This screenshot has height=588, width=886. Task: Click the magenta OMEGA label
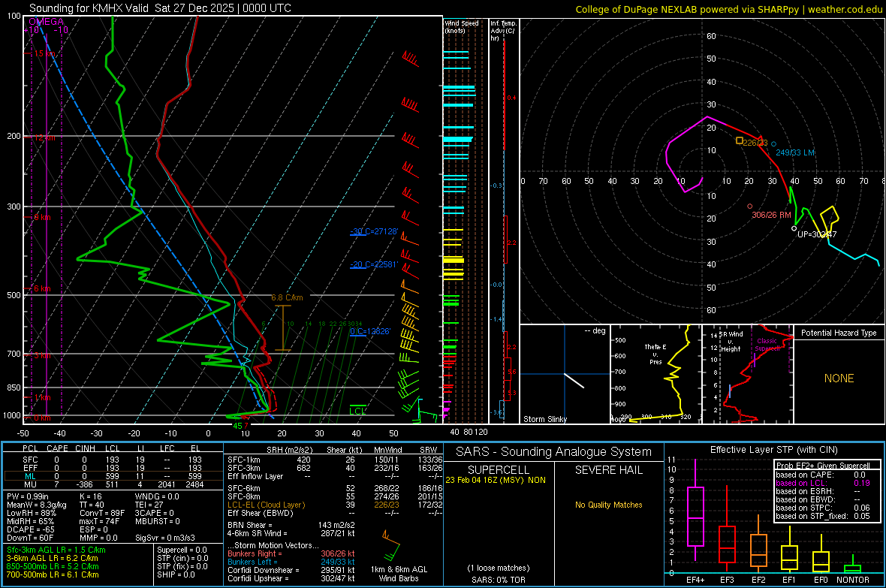(x=47, y=22)
